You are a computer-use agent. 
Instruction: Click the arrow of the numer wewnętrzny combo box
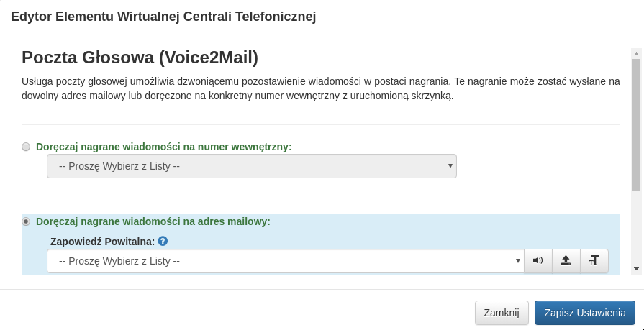(x=450, y=166)
